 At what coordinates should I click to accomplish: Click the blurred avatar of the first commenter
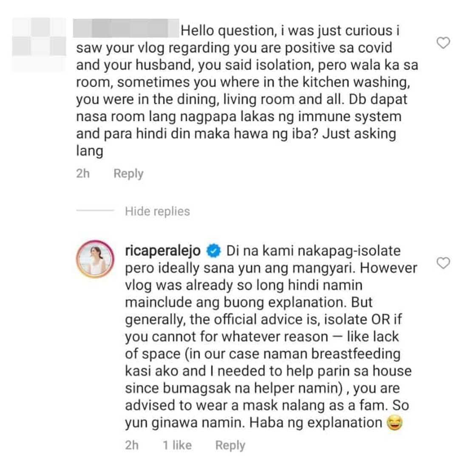(x=40, y=38)
